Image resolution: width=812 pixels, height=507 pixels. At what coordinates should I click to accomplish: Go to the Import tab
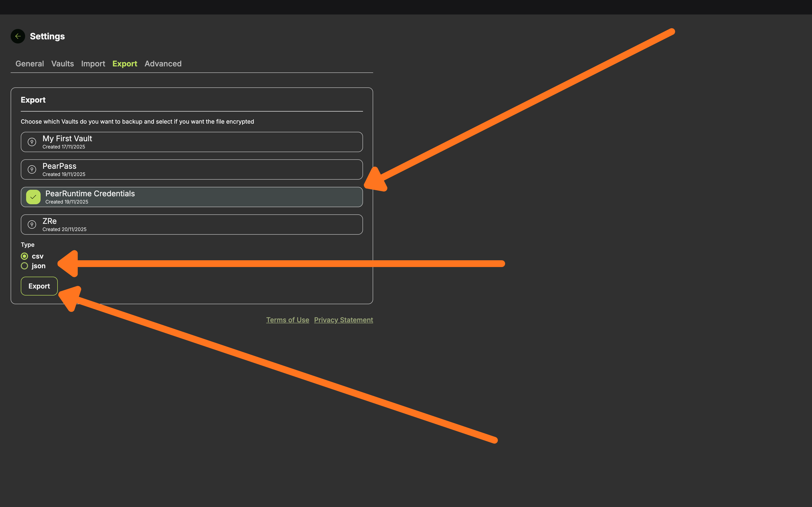93,64
